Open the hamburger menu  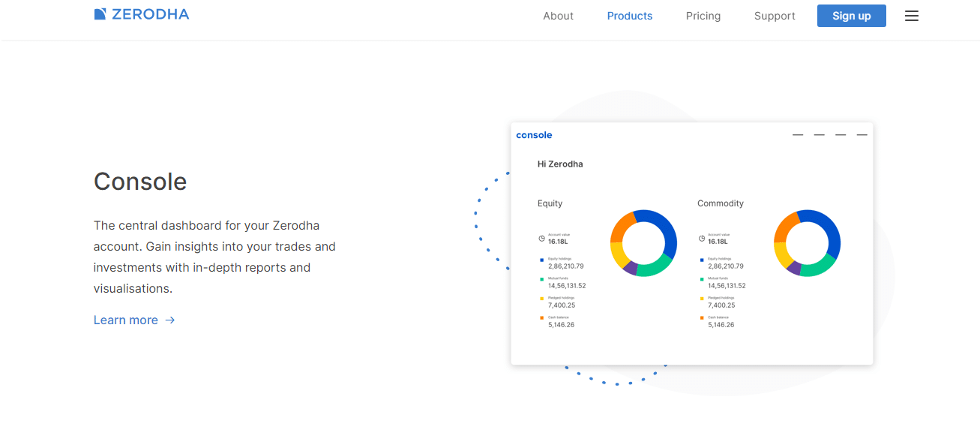pos(912,16)
